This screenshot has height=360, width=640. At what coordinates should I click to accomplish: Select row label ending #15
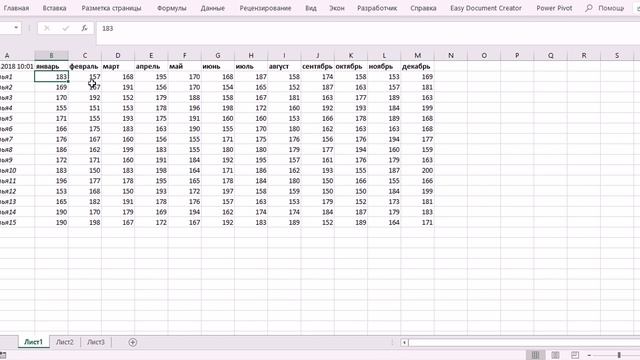point(17,222)
